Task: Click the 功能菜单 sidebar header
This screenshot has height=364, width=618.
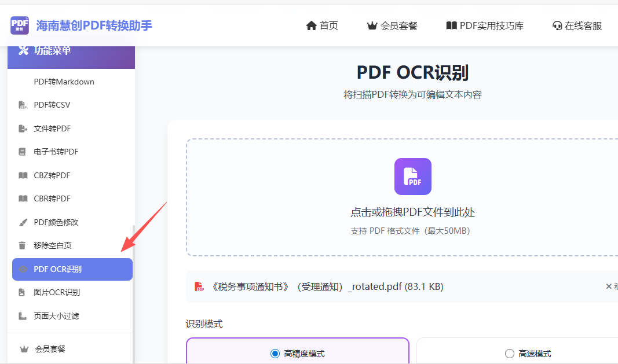Action: (x=71, y=57)
